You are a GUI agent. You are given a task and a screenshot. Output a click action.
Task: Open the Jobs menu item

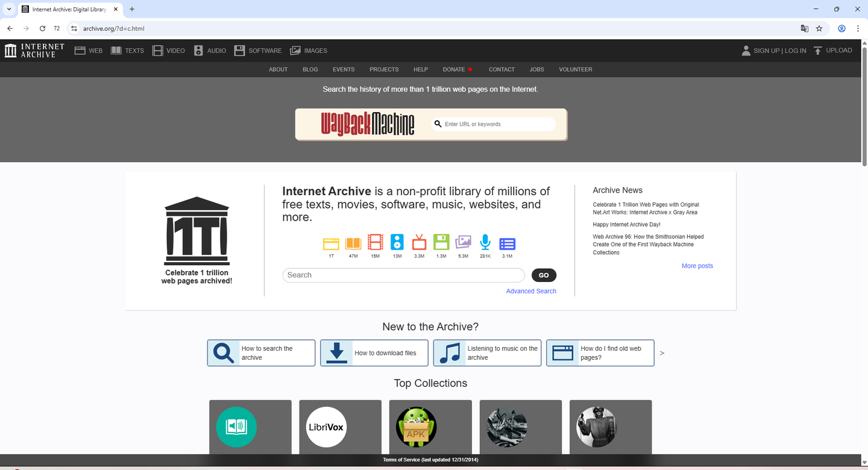click(x=536, y=69)
